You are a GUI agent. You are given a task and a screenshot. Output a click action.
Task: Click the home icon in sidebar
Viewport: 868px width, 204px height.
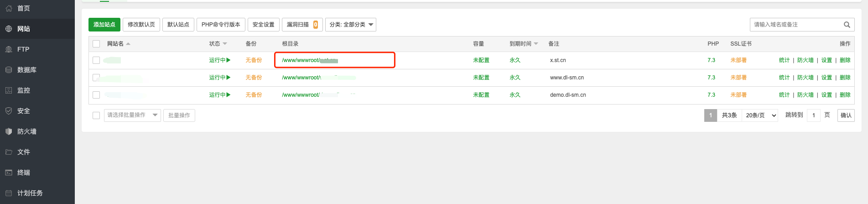[9, 8]
